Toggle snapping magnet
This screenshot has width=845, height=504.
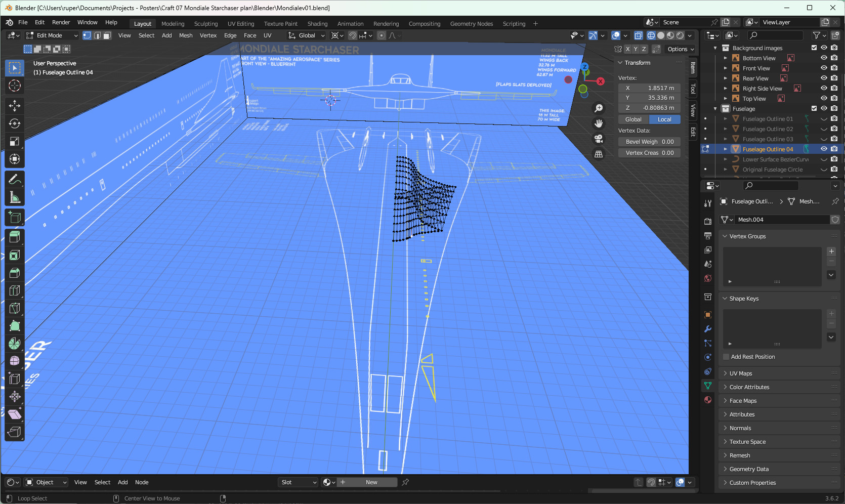point(353,35)
